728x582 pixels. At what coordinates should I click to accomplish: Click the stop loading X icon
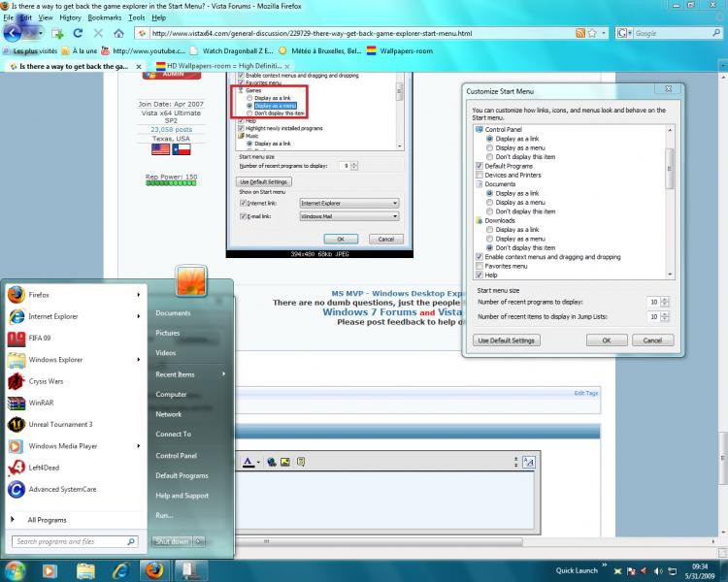[x=98, y=33]
